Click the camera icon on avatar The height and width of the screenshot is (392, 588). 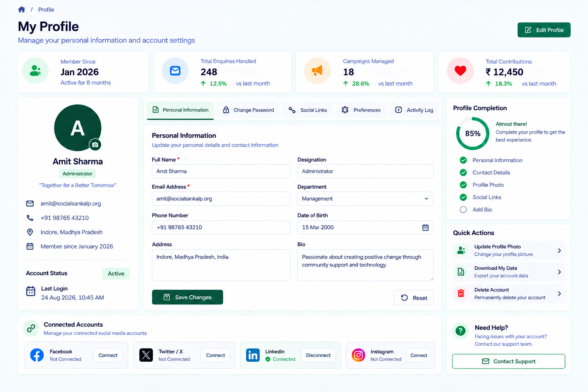point(95,145)
